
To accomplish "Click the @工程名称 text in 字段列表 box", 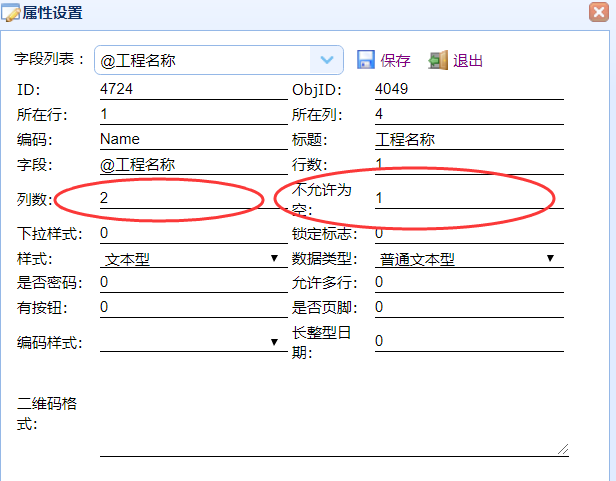I will [138, 61].
